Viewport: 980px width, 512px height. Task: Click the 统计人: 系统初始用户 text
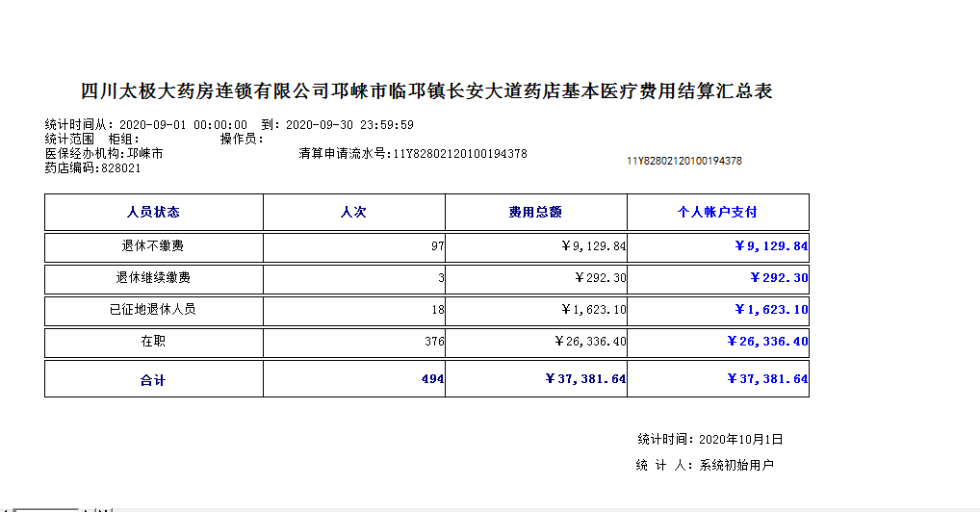705,465
